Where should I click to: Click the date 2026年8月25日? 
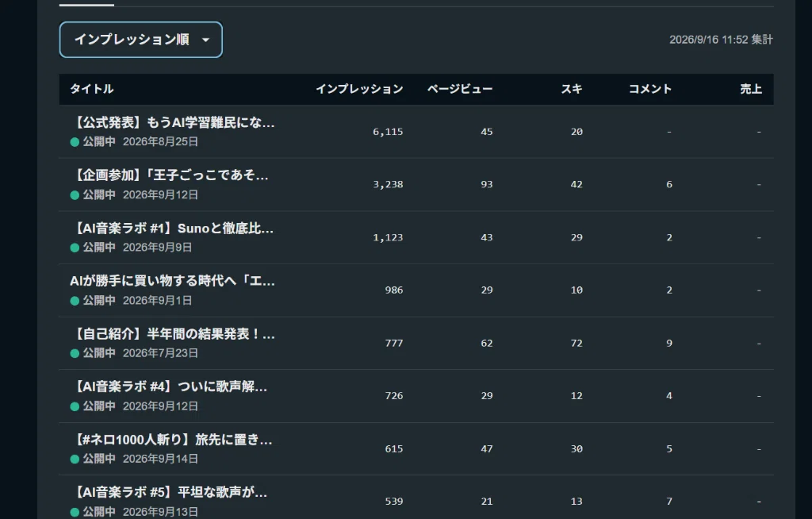(160, 142)
